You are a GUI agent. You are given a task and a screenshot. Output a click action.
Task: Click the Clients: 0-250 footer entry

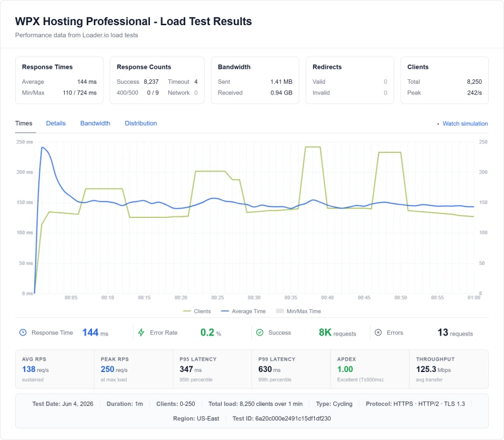click(x=176, y=404)
